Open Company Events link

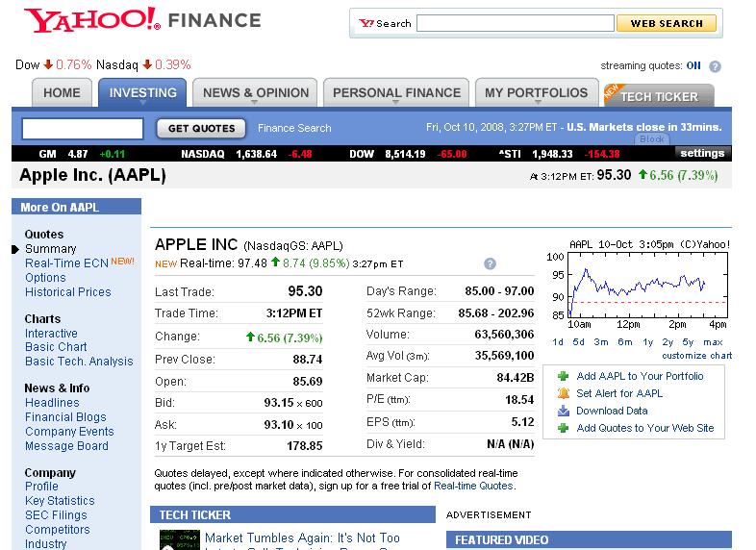tap(69, 432)
